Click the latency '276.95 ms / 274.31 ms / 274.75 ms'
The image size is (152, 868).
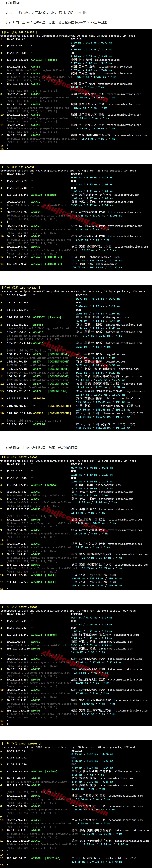tap(97, 862)
